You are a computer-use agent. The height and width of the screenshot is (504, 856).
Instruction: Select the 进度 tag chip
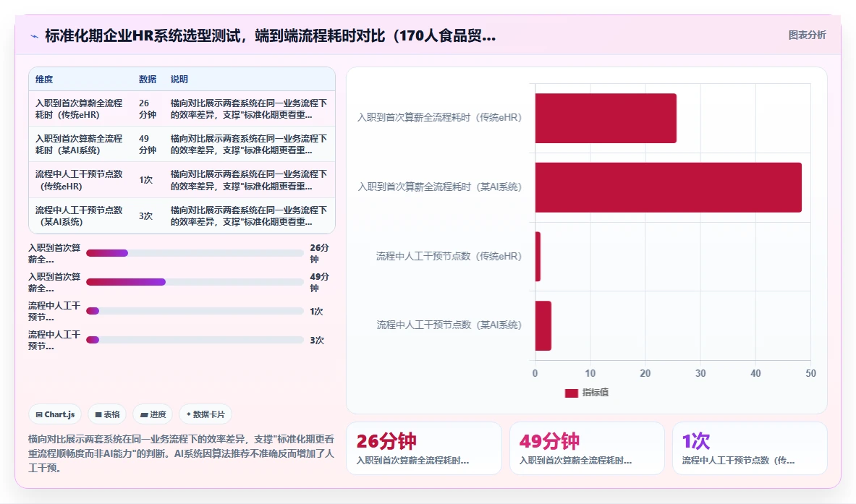[153, 414]
